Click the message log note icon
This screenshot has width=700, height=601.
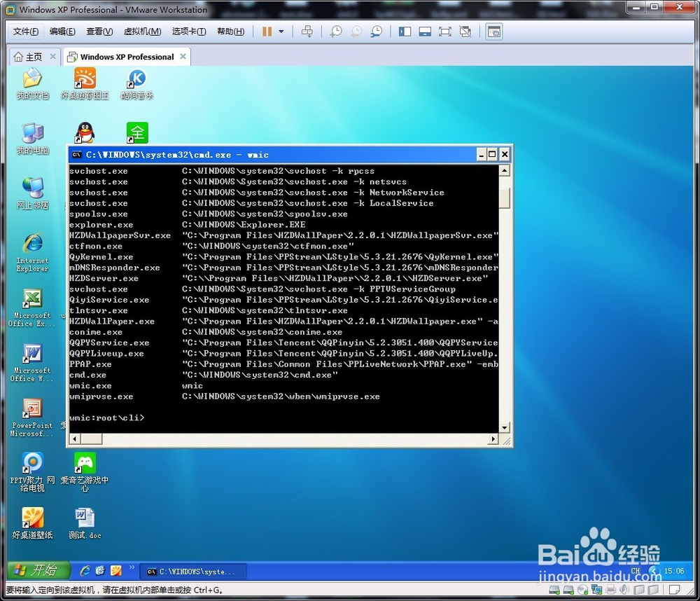pos(675,590)
